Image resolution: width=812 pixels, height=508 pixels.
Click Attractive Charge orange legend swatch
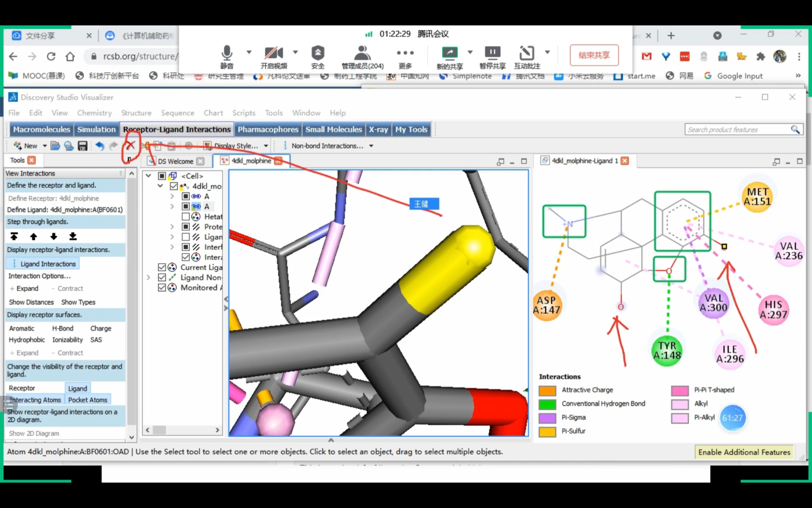547,391
